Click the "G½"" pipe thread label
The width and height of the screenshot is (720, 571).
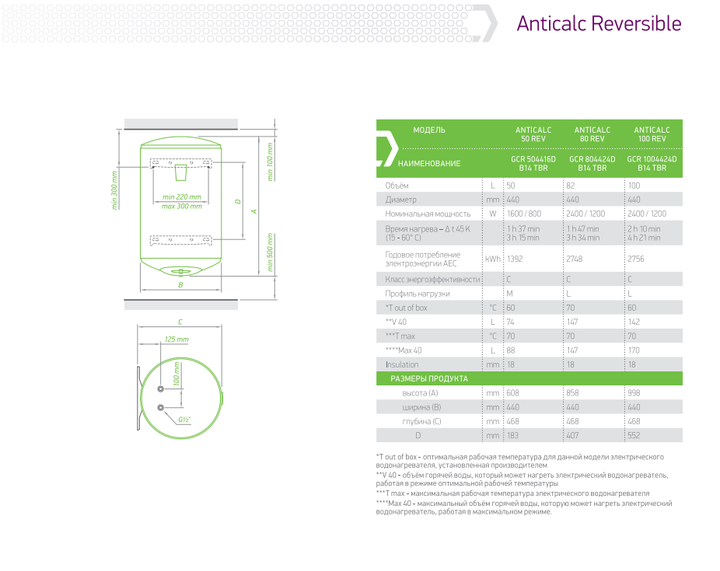[184, 420]
